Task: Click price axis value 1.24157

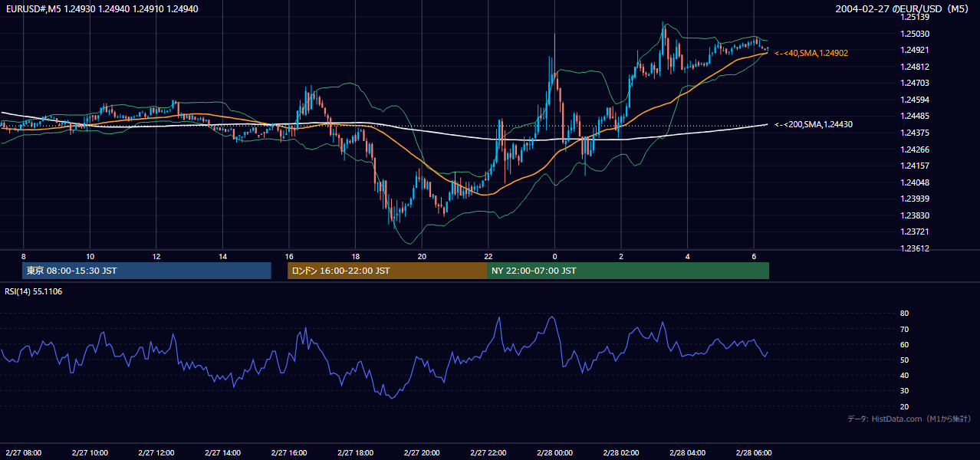Action: tap(915, 166)
